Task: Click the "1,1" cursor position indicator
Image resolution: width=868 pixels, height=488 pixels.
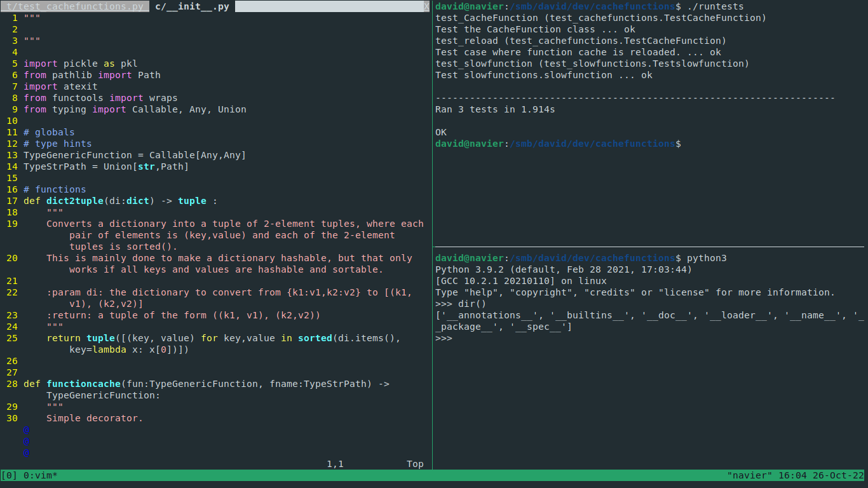Action: click(x=335, y=464)
